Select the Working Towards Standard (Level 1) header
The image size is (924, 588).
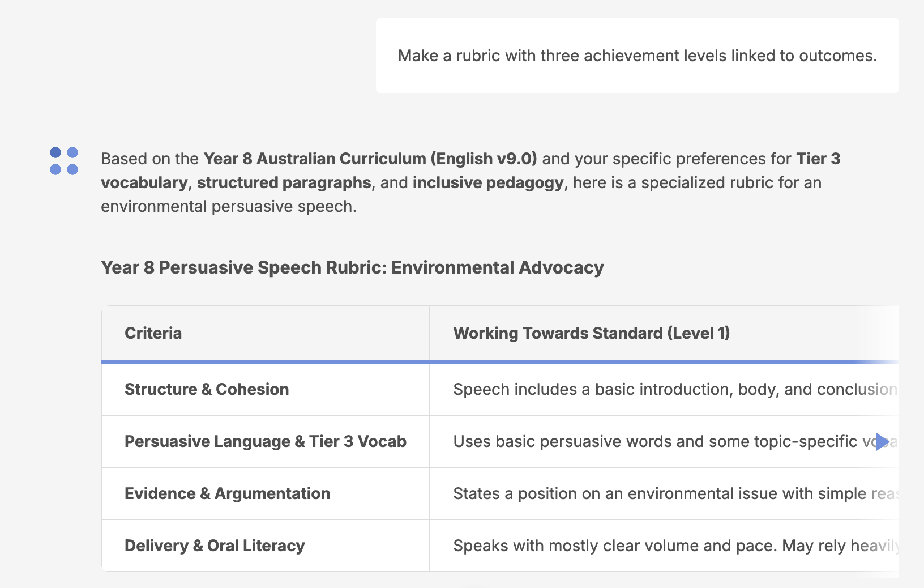click(592, 333)
